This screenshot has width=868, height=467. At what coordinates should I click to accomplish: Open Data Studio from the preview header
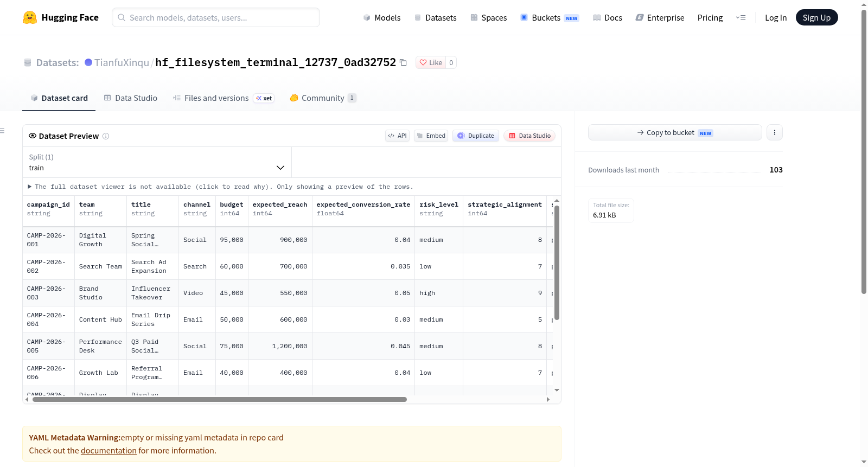tap(529, 136)
